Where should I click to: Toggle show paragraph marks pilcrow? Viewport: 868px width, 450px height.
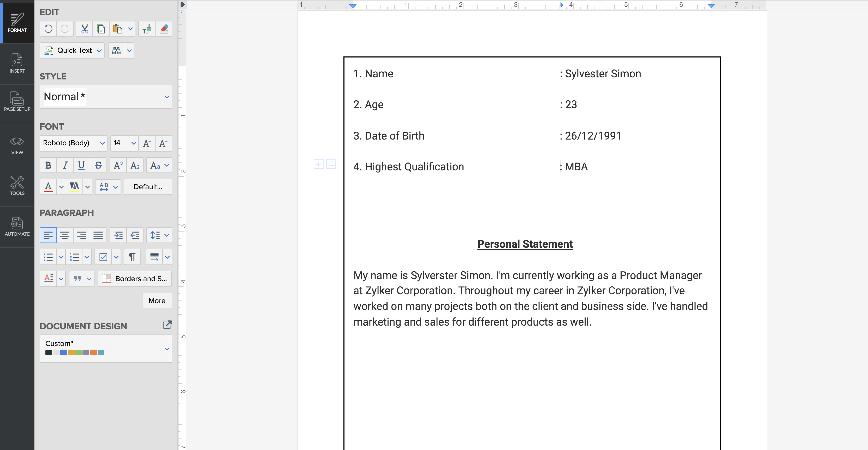[132, 257]
